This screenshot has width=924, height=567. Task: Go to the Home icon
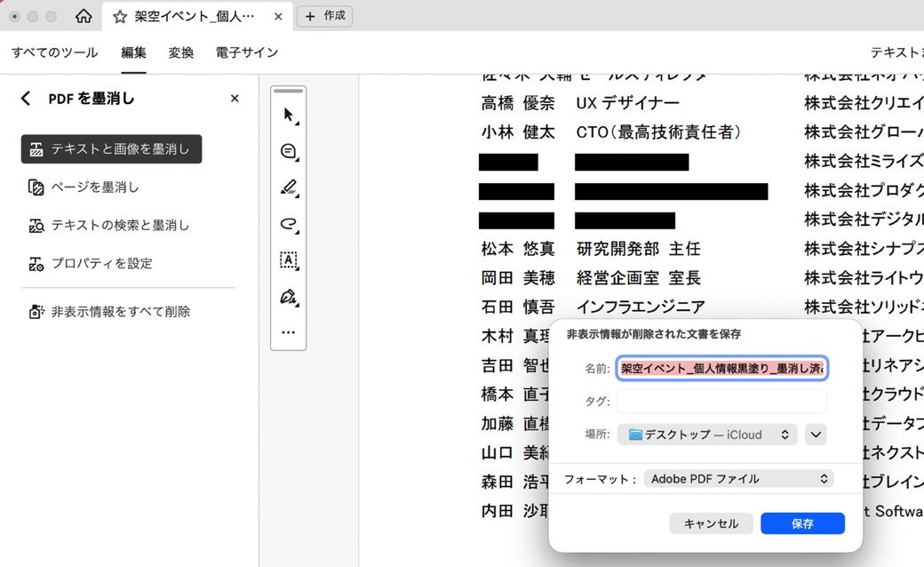coord(84,16)
